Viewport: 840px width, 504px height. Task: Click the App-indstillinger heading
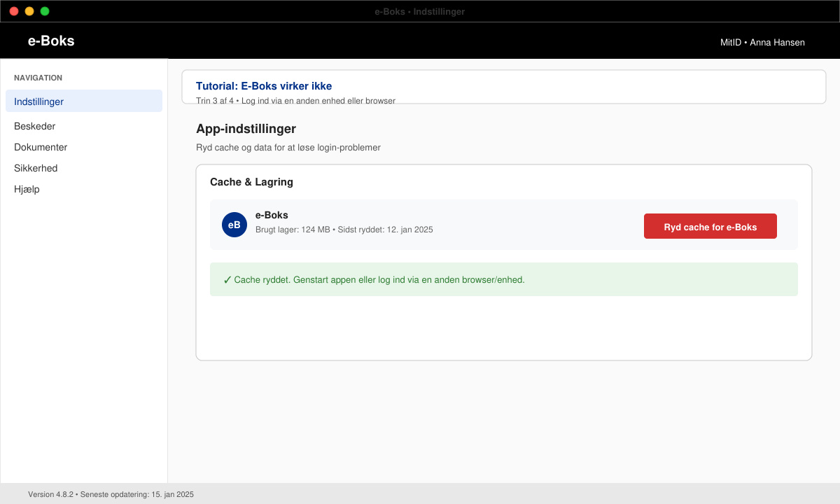[x=246, y=129]
